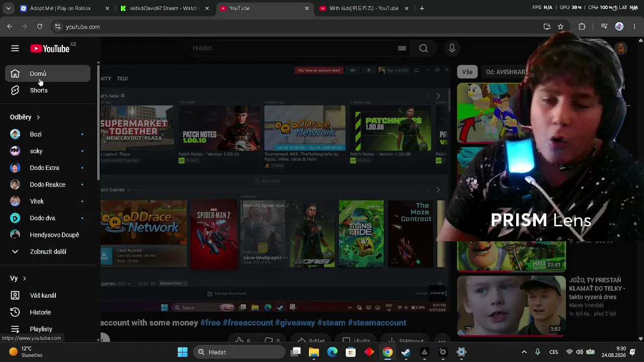
Task: Expand the Vy section
Action: [x=18, y=278]
